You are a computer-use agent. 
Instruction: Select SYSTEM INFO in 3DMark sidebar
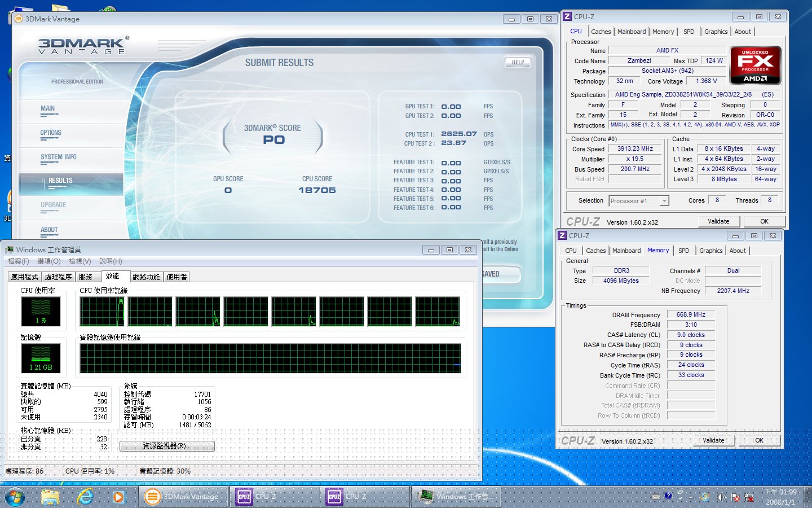pyautogui.click(x=58, y=157)
